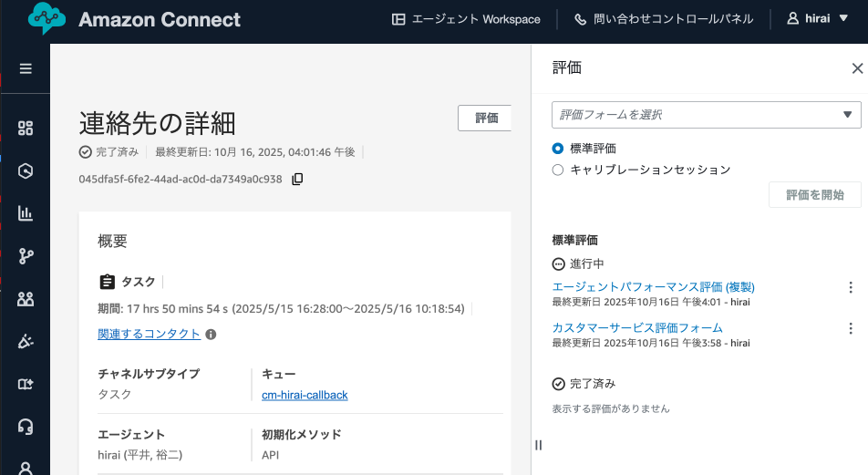Image resolution: width=868 pixels, height=475 pixels.
Task: Click the 概要 section heading
Action: (x=112, y=241)
